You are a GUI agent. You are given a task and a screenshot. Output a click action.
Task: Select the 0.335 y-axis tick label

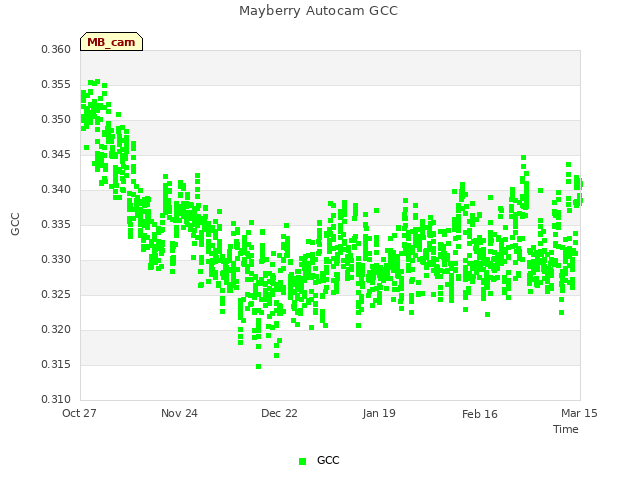56,224
